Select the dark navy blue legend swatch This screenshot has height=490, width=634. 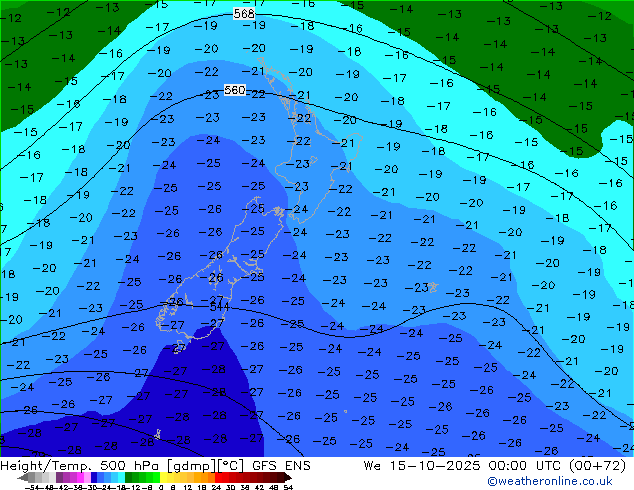(x=94, y=477)
